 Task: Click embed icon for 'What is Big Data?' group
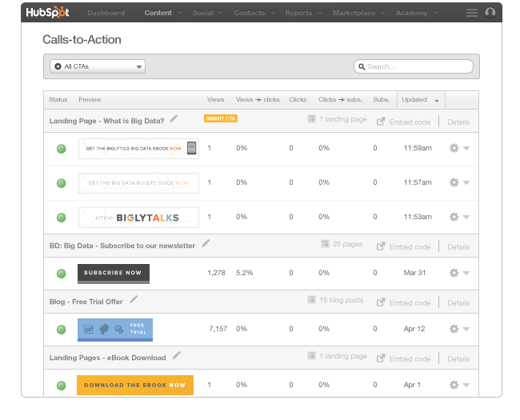pos(381,122)
